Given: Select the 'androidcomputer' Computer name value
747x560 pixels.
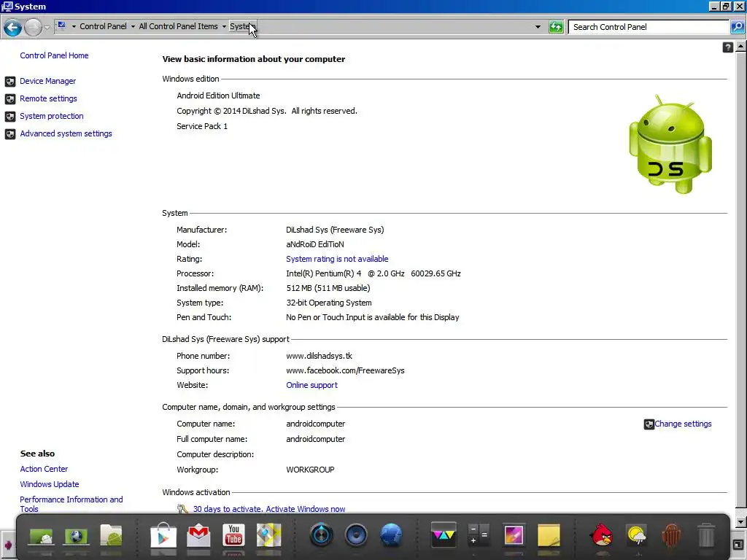Looking at the screenshot, I should (x=315, y=424).
